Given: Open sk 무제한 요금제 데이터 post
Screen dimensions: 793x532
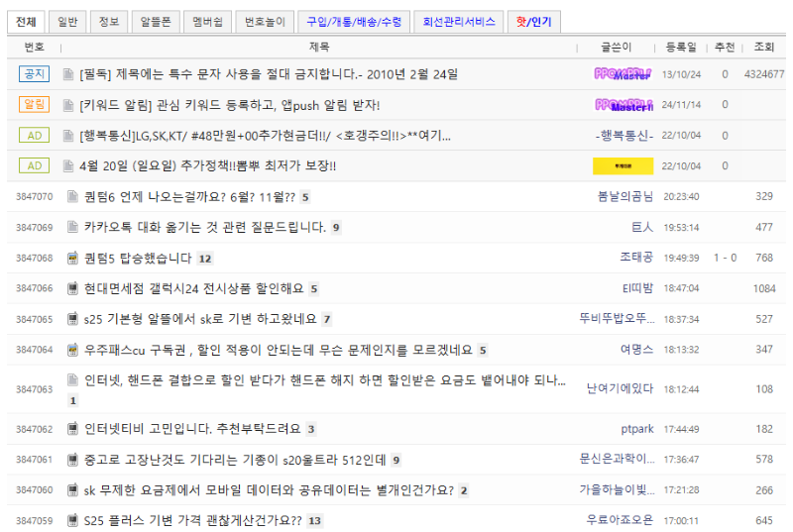Looking at the screenshot, I should click(269, 490).
